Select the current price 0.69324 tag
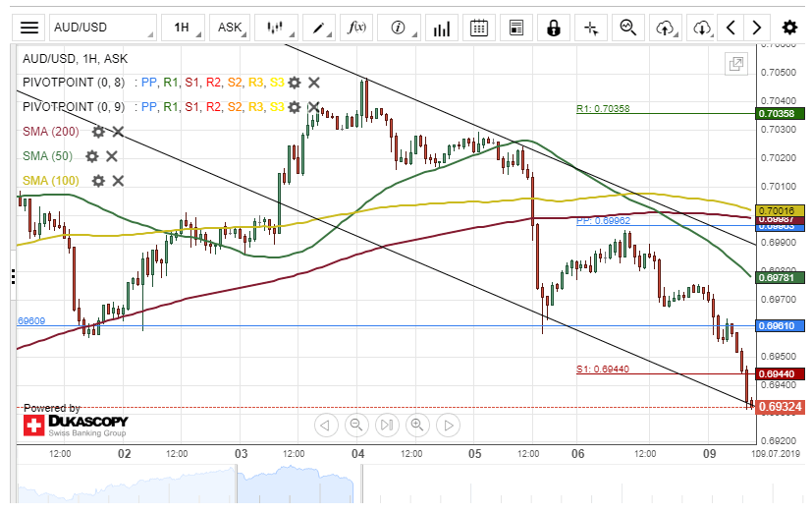The height and width of the screenshot is (513, 812). click(781, 407)
